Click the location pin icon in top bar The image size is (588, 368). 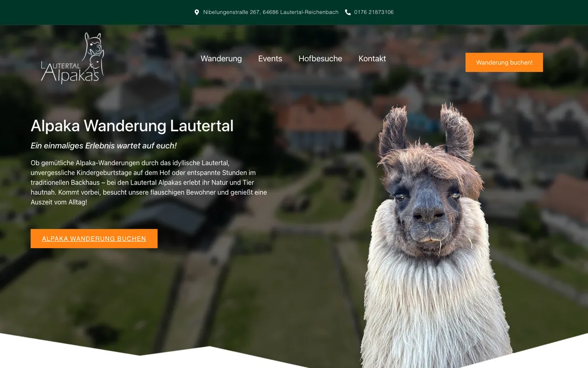pos(196,13)
